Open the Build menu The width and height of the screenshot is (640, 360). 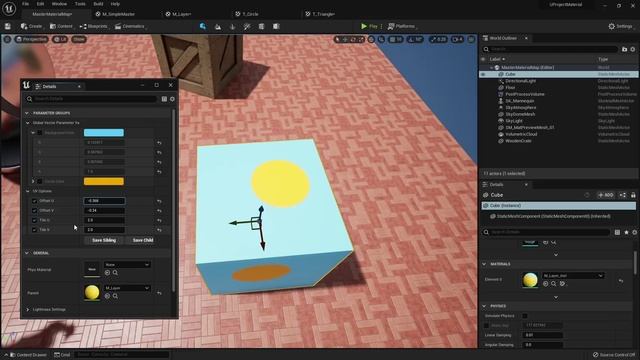98,4
